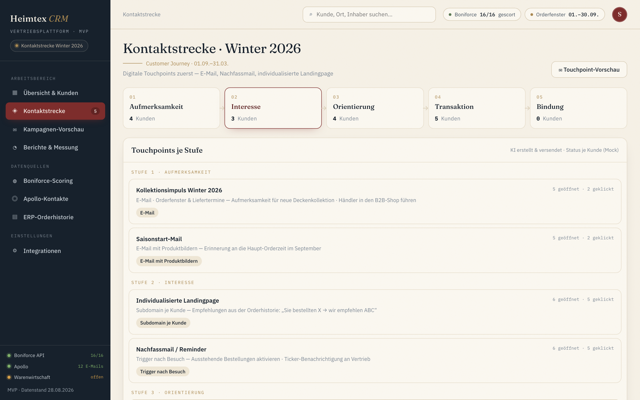Open Boniforce-Scoring data source

tap(55, 181)
